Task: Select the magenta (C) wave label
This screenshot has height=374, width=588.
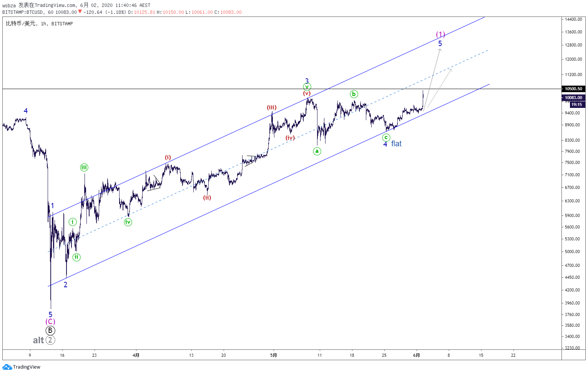Action: point(50,322)
